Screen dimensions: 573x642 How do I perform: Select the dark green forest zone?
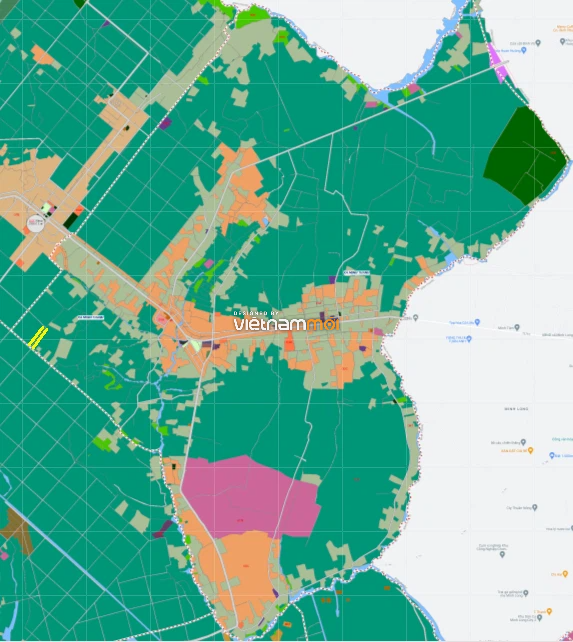point(525,156)
